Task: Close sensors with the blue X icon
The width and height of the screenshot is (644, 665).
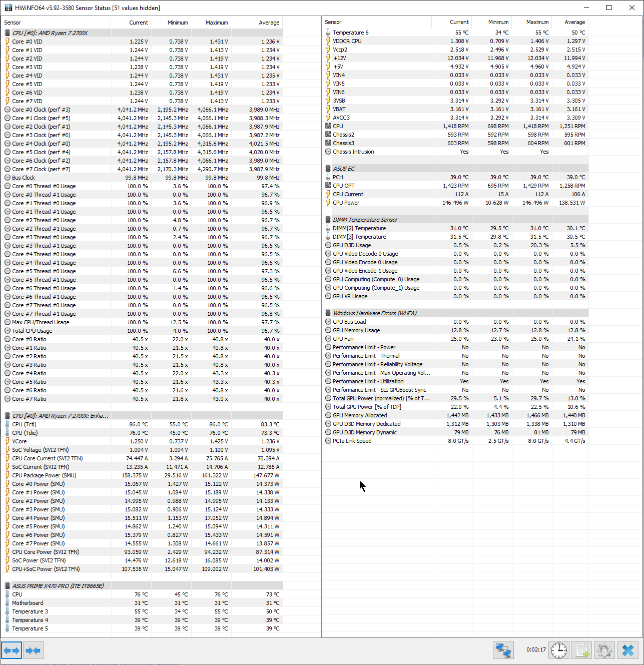Action: tap(628, 650)
